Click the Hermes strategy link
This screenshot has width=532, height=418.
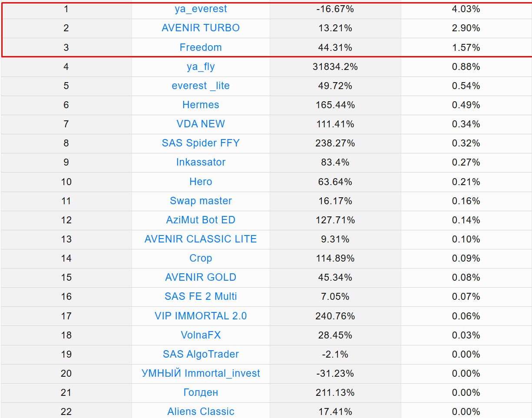(x=201, y=105)
